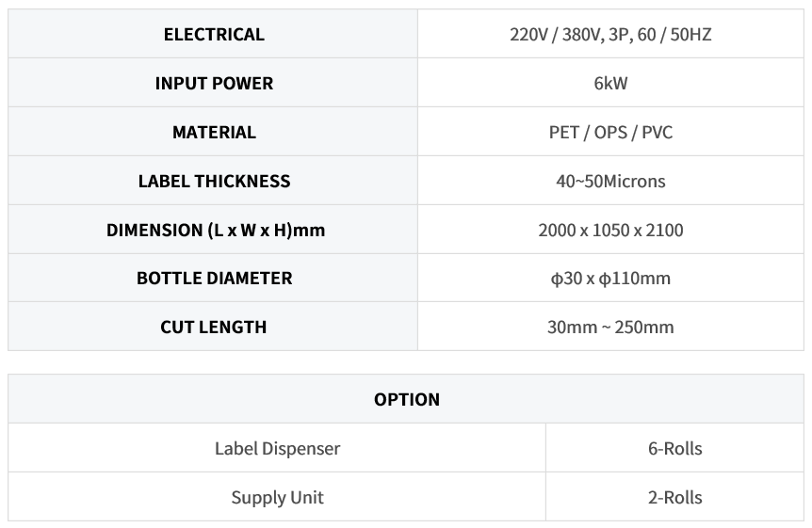Viewport: 812px width, 528px height.
Task: Click the CUT LENGTH label
Action: (x=213, y=327)
